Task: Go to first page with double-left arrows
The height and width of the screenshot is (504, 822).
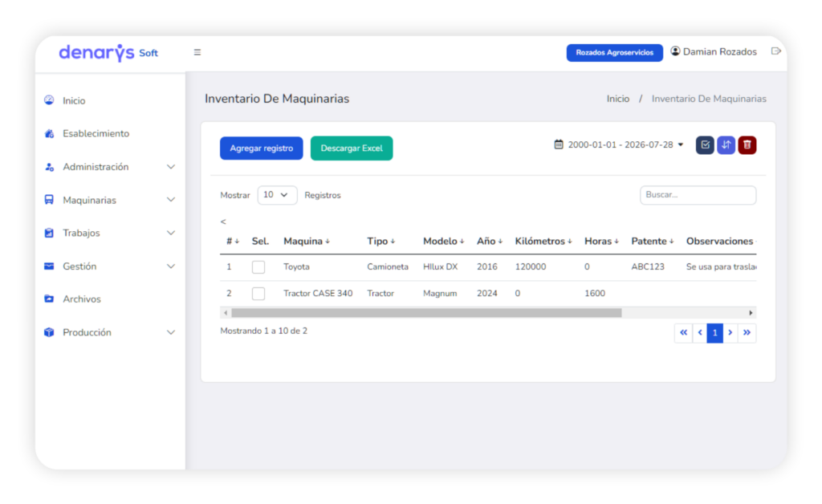Action: pos(683,333)
